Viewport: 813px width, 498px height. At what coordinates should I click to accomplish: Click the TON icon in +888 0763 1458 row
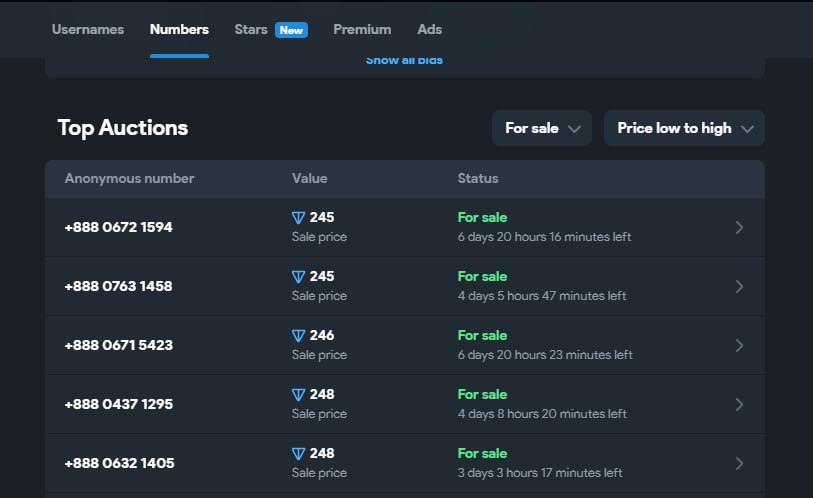298,277
